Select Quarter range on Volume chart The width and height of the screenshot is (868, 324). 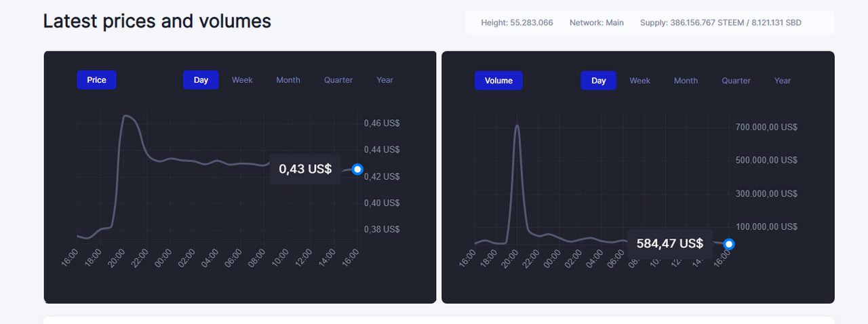coord(736,81)
